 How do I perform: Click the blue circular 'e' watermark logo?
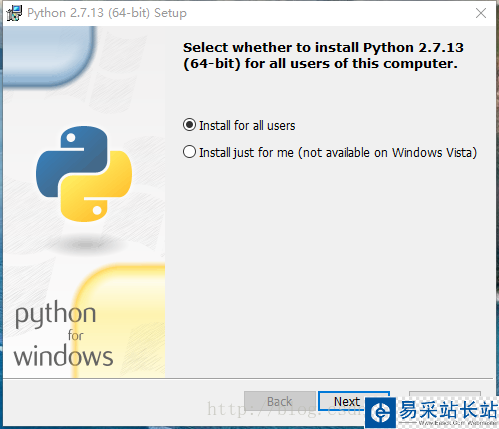[x=381, y=413]
